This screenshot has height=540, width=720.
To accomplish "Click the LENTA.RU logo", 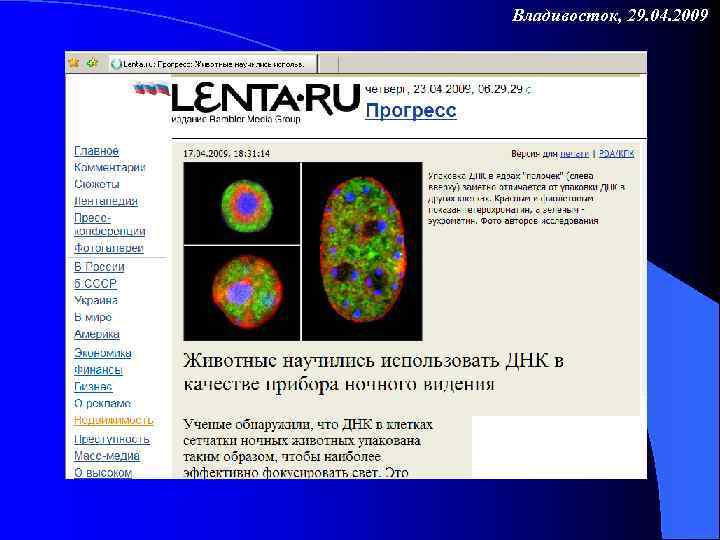I will (265, 98).
